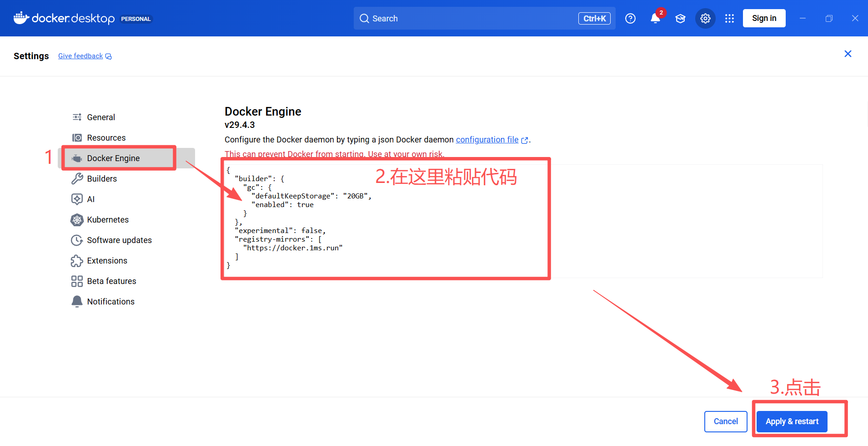Open the Kubernetes settings

tap(126, 219)
